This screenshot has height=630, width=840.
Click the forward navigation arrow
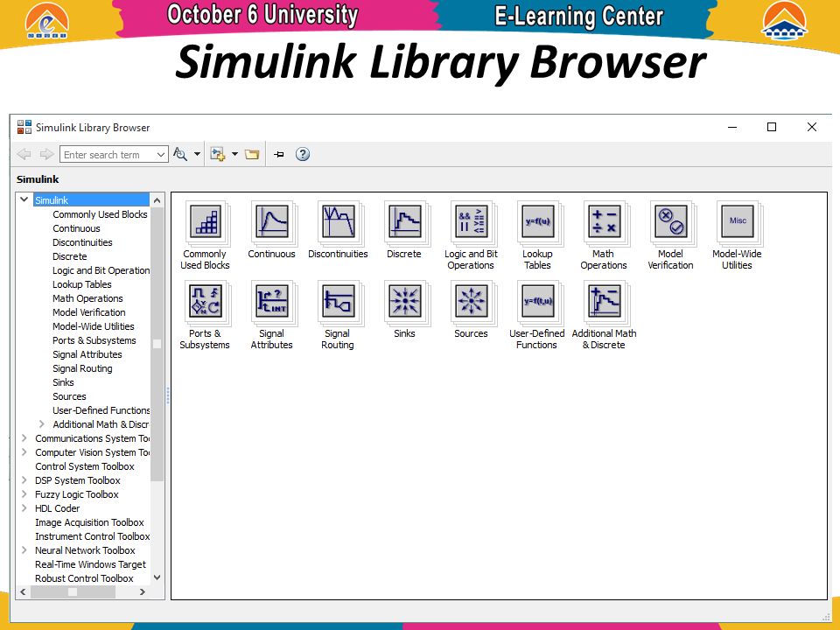[46, 154]
